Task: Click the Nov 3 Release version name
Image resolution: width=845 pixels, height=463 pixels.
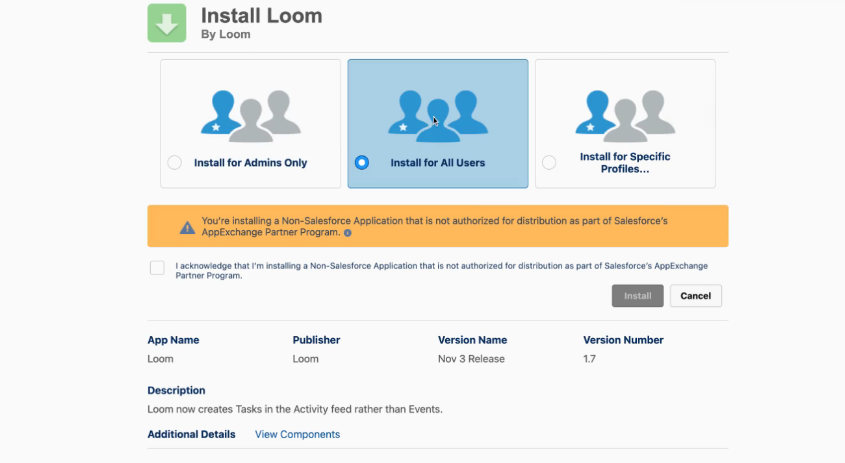Action: tap(471, 359)
